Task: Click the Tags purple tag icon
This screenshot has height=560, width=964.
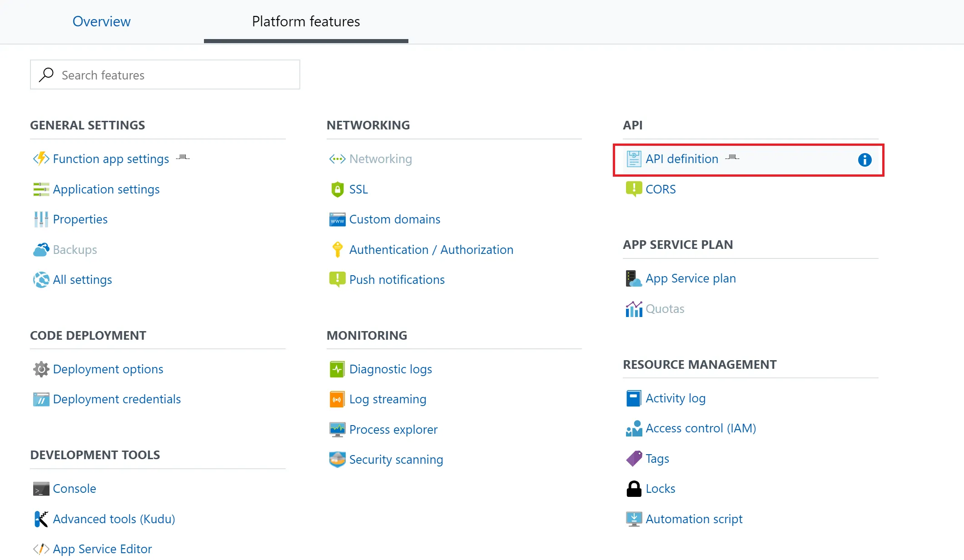Action: [634, 459]
